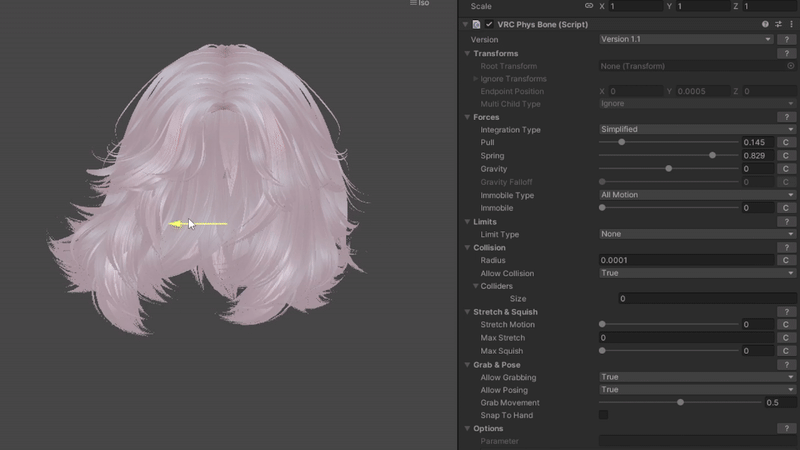Click the curve C button next to Radius
The width and height of the screenshot is (800, 450).
[x=786, y=260]
